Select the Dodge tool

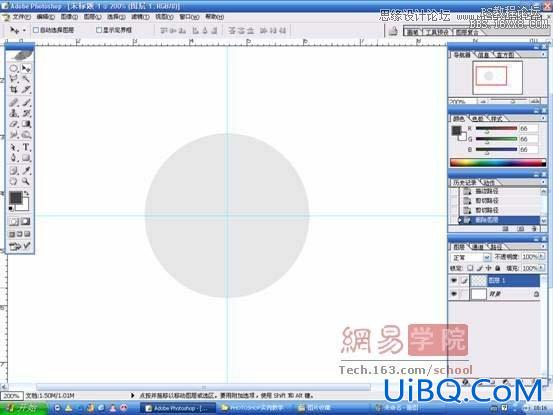(26, 135)
